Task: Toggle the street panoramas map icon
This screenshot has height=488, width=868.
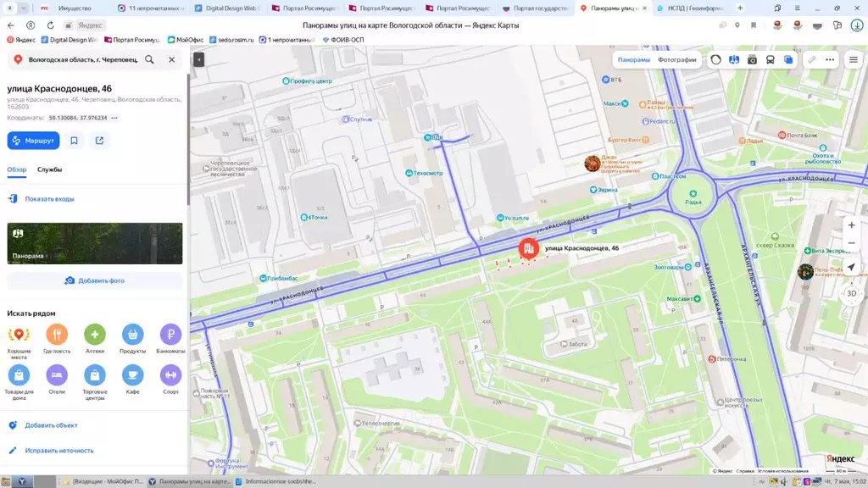Action: (734, 60)
